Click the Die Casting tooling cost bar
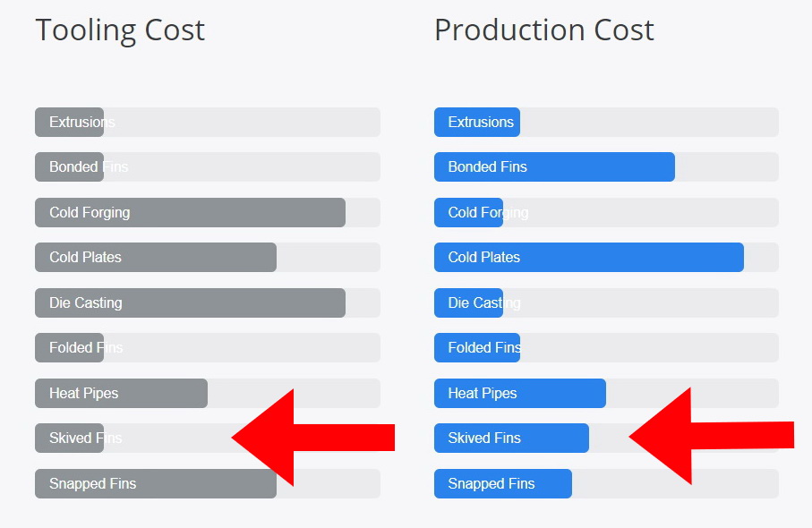This screenshot has width=812, height=528. click(208, 302)
